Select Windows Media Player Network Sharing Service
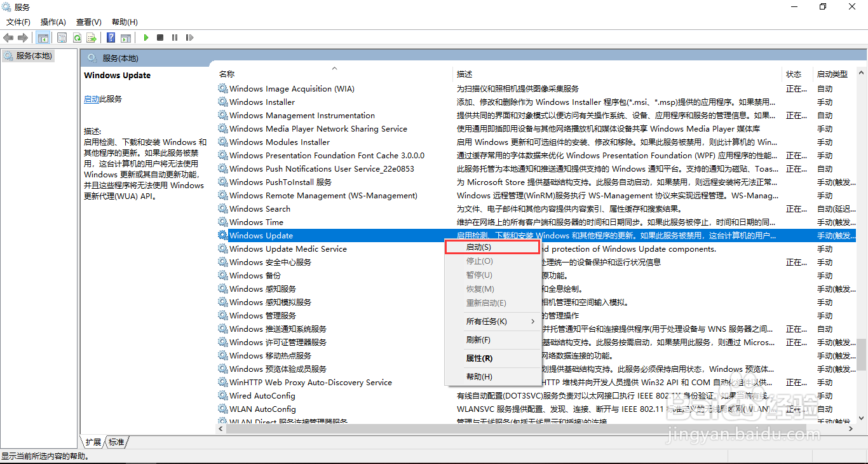The image size is (868, 464). coord(536,128)
